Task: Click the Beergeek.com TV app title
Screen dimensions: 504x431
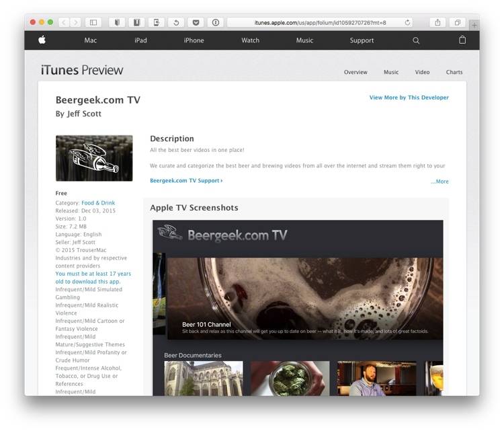Action: tap(97, 100)
